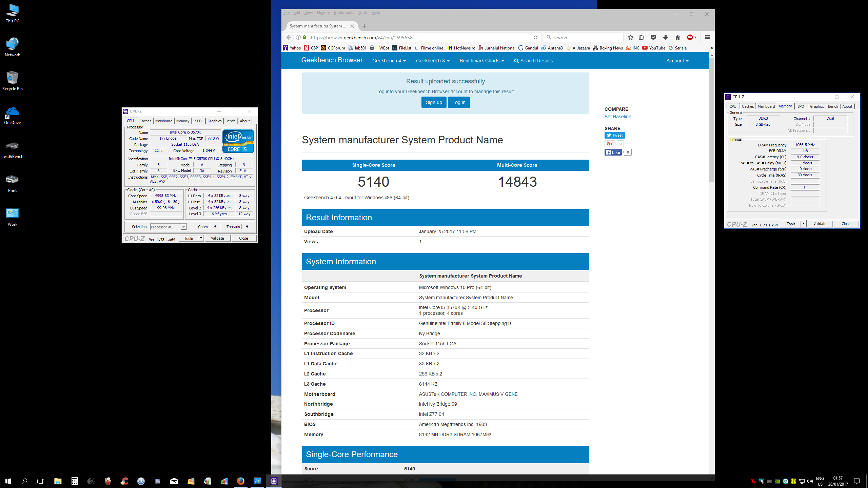Go back with the browser back arrow
Image resolution: width=868 pixels, height=488 pixels.
(289, 37)
